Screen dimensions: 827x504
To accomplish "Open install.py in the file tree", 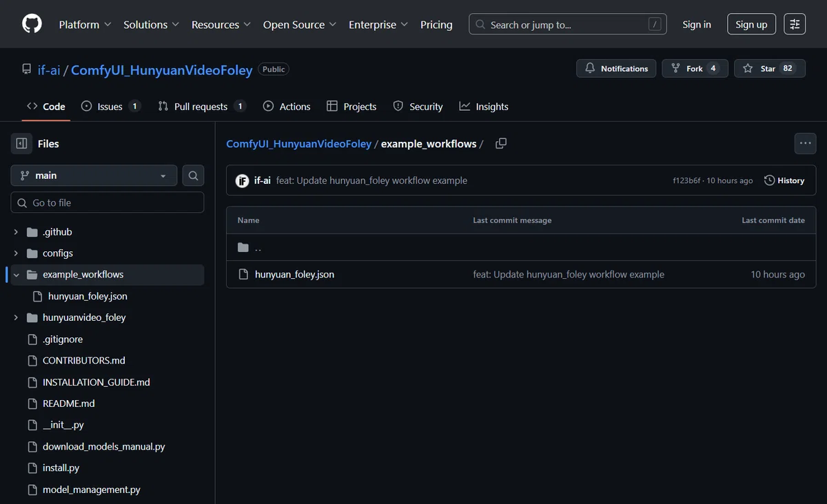I will tap(61, 468).
